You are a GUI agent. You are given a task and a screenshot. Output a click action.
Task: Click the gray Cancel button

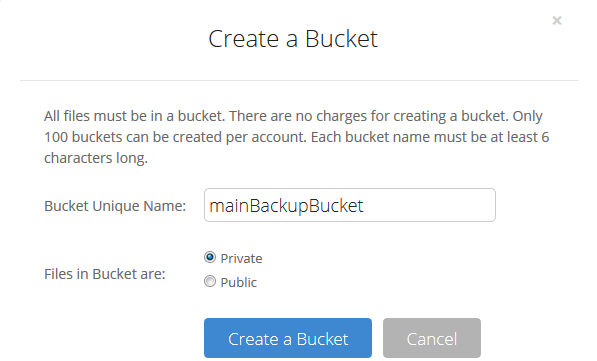coord(432,338)
